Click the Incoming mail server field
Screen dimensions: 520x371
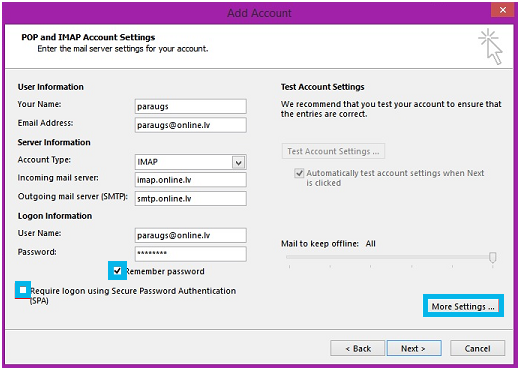click(x=191, y=180)
